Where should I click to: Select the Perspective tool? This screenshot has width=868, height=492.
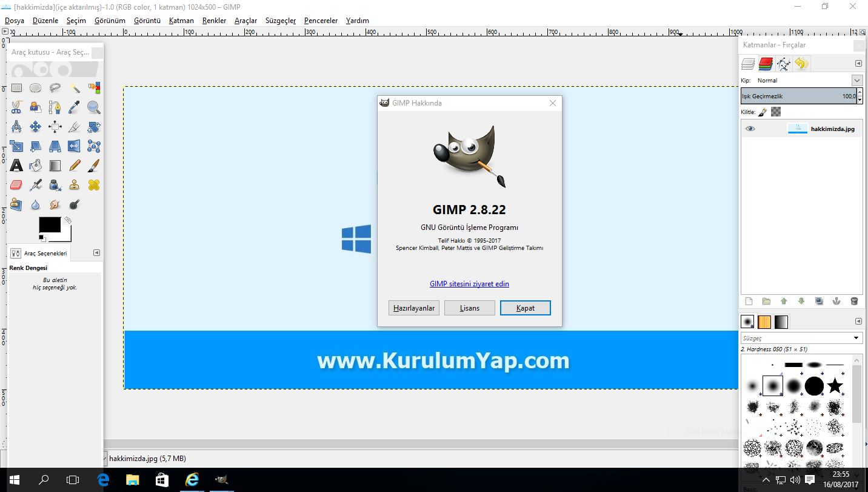[55, 146]
